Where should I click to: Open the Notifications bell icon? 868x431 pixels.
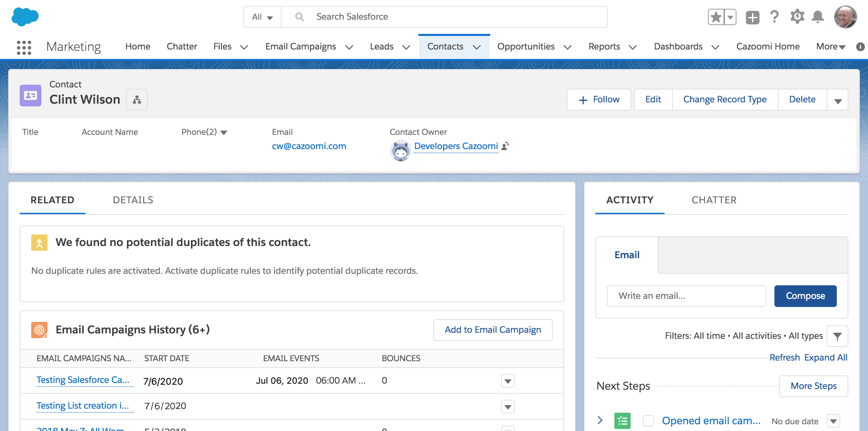(818, 17)
